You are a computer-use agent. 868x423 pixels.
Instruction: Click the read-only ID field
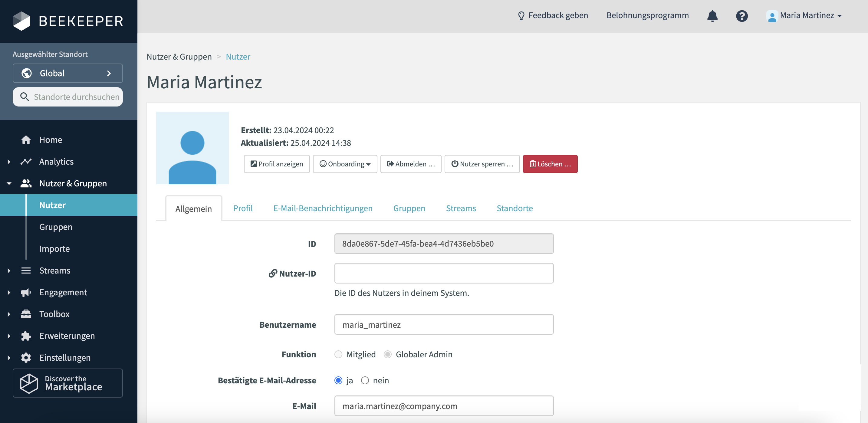(444, 244)
